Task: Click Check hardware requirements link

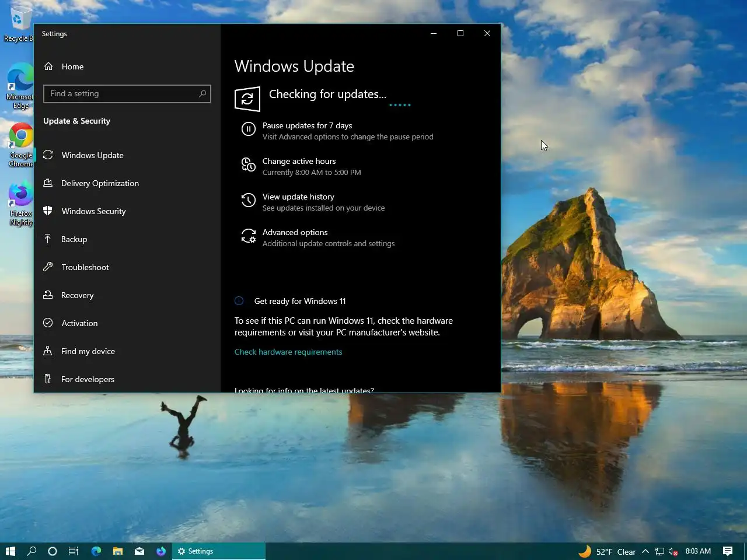Action: click(288, 352)
